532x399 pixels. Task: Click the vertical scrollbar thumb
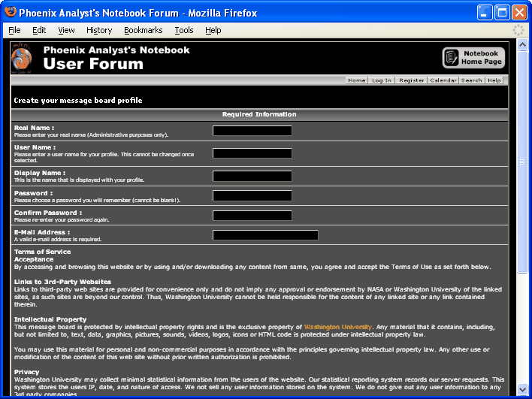tap(522, 162)
